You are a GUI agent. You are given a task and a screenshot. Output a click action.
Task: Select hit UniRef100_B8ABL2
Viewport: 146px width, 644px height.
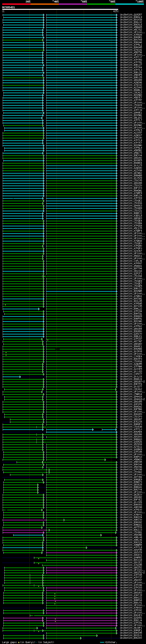point(131,90)
